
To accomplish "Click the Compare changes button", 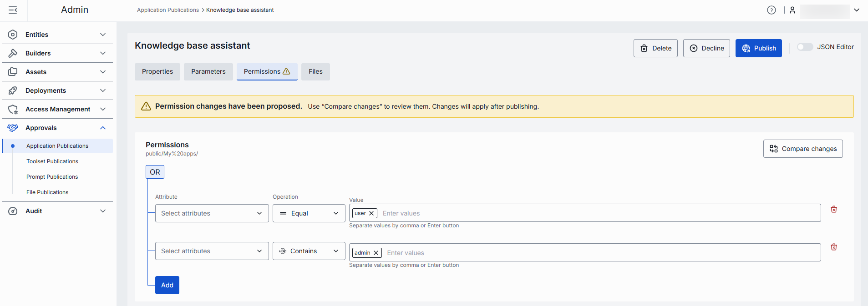I will 802,149.
